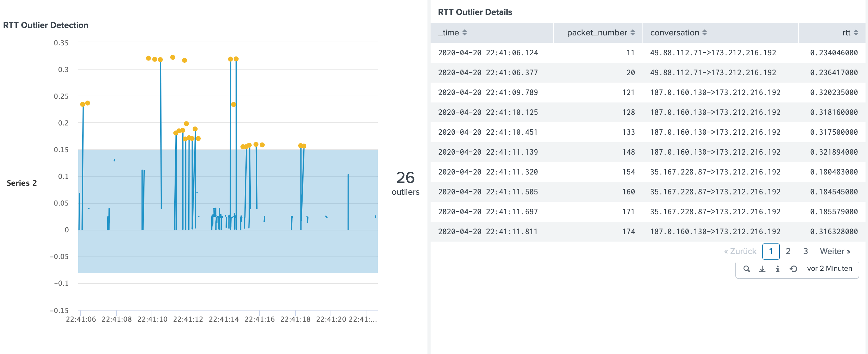Screen dimensions: 868x354
Task: Click the RTT Outlier Details panel title
Action: click(x=474, y=12)
